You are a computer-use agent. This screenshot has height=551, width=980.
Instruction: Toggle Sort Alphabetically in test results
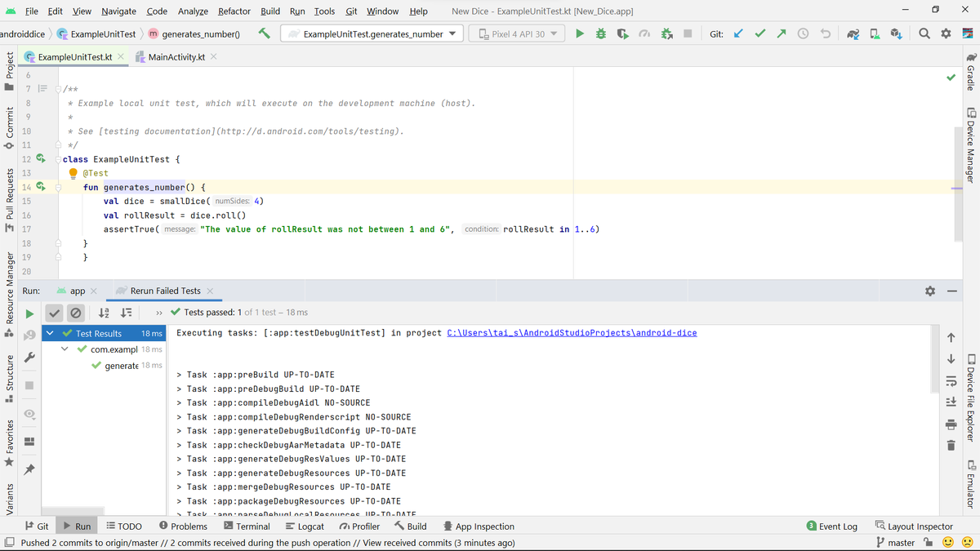(x=104, y=313)
